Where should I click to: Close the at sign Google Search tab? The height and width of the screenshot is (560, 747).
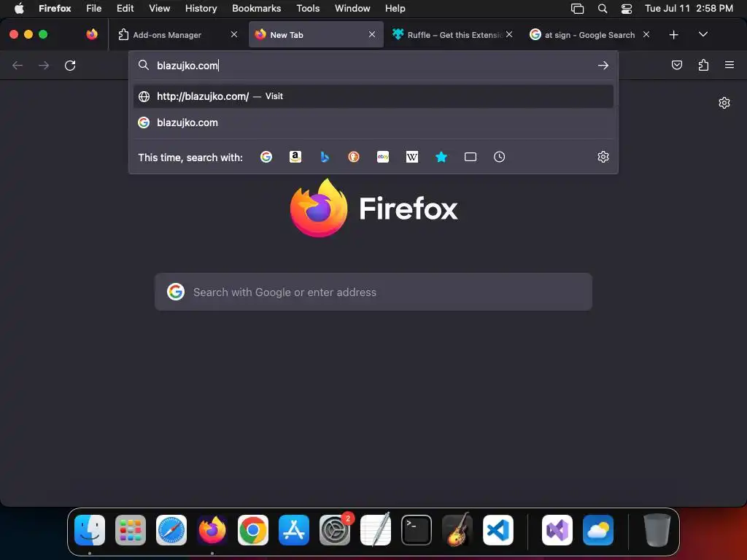[x=646, y=34]
